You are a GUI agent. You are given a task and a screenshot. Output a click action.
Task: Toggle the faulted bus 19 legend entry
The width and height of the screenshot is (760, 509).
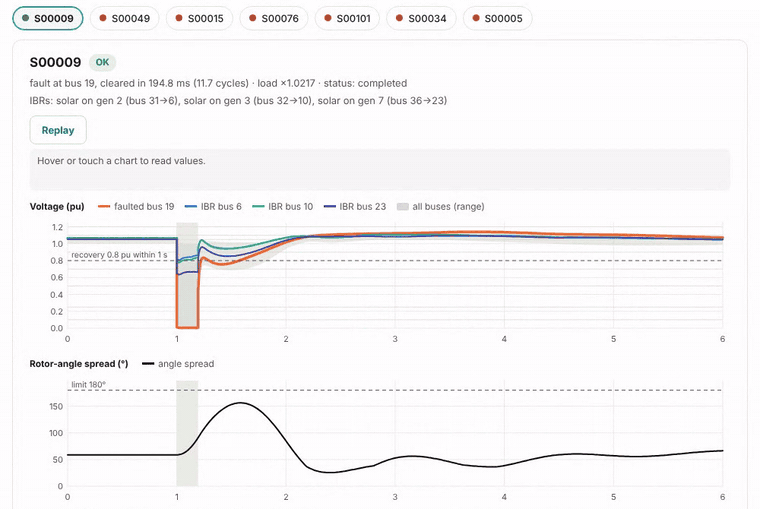pyautogui.click(x=136, y=207)
